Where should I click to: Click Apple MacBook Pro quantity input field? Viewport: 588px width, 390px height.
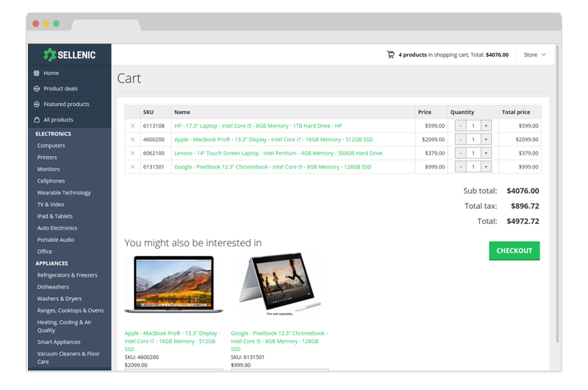(x=473, y=139)
